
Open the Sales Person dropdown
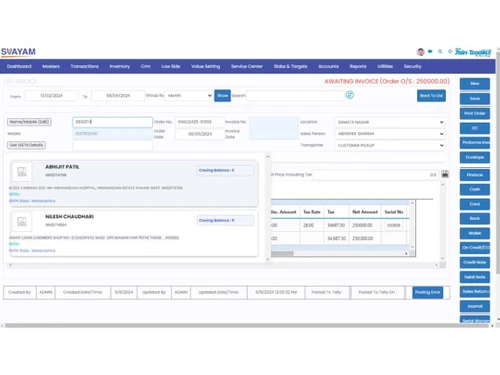(x=390, y=134)
